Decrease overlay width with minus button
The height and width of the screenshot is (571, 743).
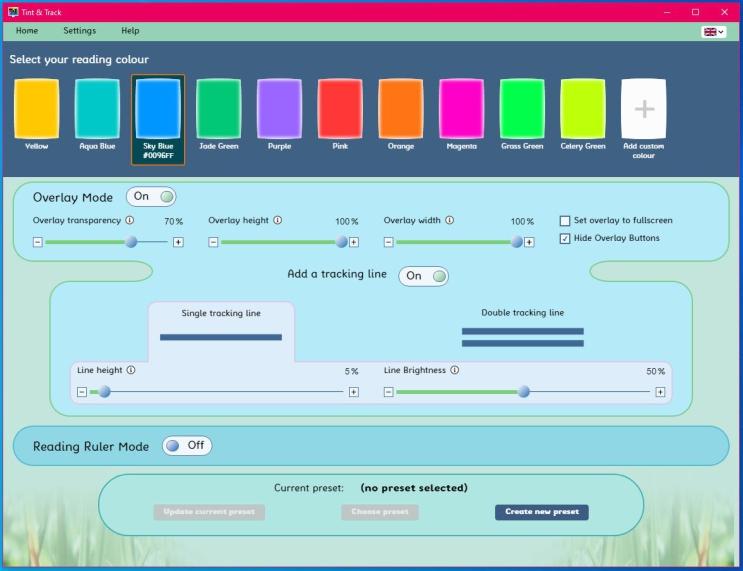tap(389, 242)
